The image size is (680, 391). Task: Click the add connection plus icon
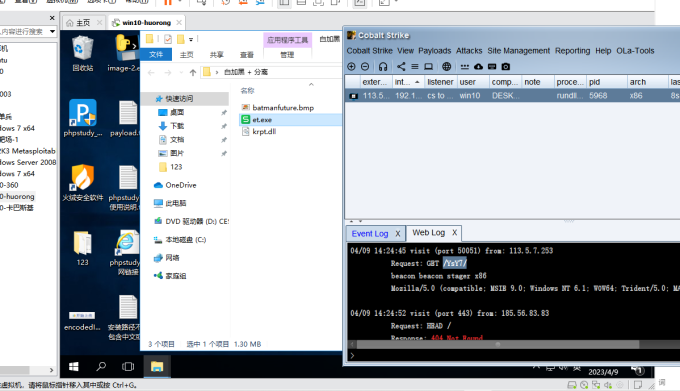(351, 67)
